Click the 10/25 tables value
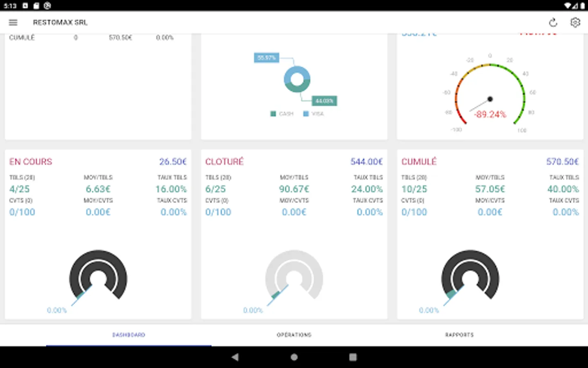Viewport: 588px width, 368px height. point(414,189)
